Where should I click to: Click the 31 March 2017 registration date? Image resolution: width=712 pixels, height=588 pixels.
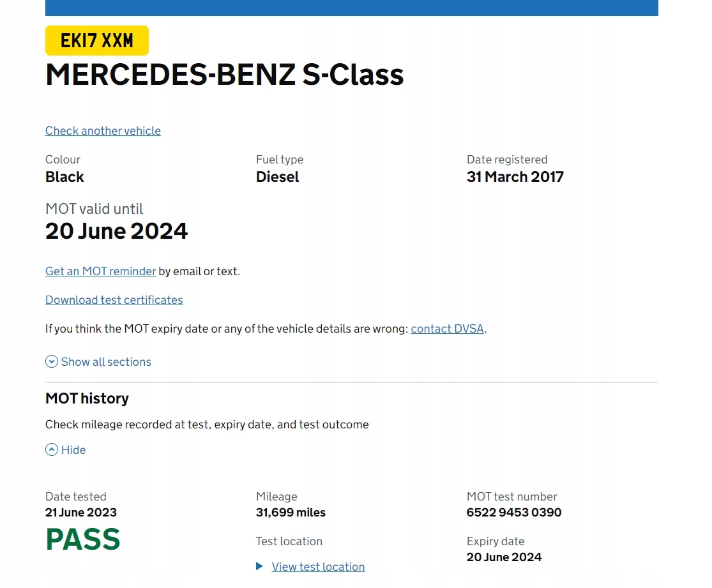[515, 177]
